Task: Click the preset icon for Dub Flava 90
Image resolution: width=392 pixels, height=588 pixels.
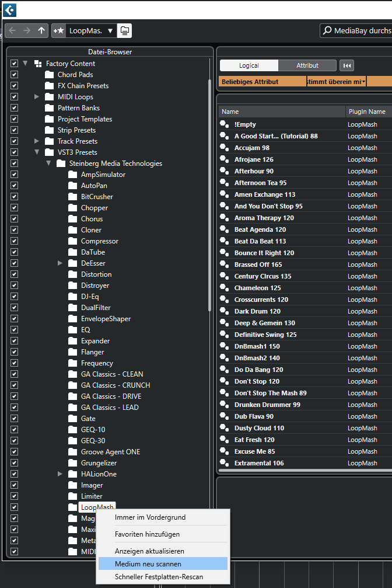Action: tap(225, 416)
